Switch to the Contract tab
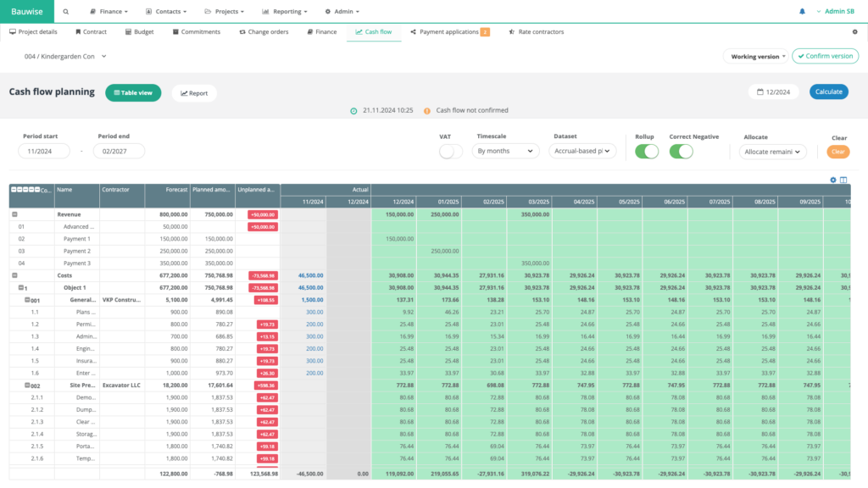This screenshot has height=488, width=868. point(91,32)
